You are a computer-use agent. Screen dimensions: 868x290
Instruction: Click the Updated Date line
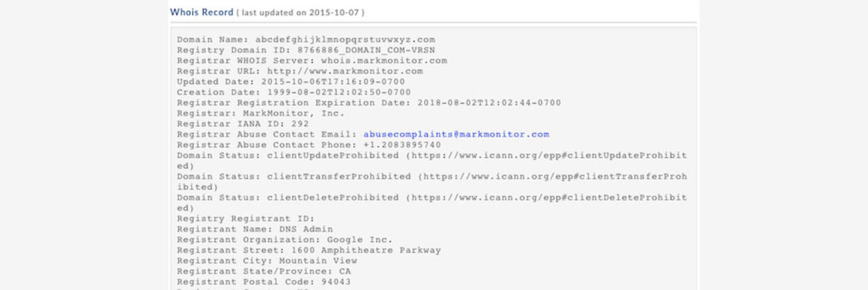[291, 81]
